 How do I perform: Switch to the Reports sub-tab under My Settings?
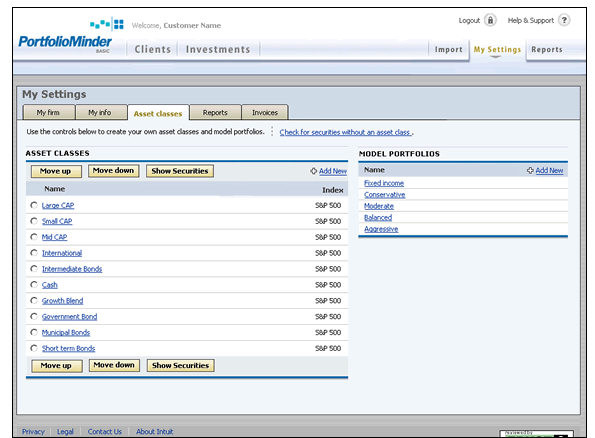point(215,112)
